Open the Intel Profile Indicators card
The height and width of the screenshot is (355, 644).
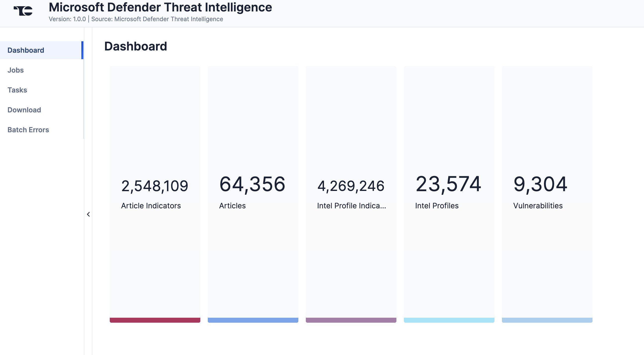tap(351, 125)
